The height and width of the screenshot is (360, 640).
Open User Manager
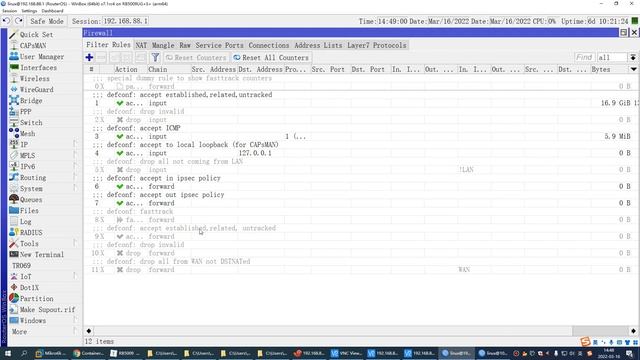pos(42,57)
